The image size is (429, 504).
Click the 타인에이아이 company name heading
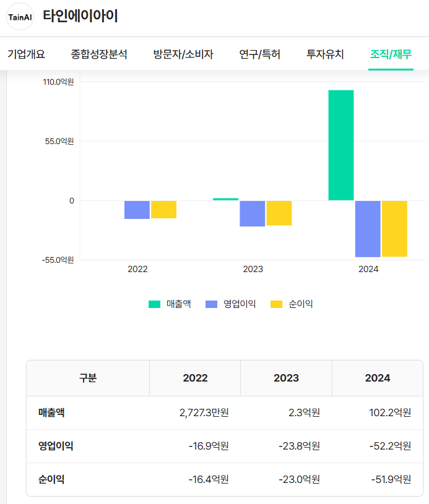point(80,17)
